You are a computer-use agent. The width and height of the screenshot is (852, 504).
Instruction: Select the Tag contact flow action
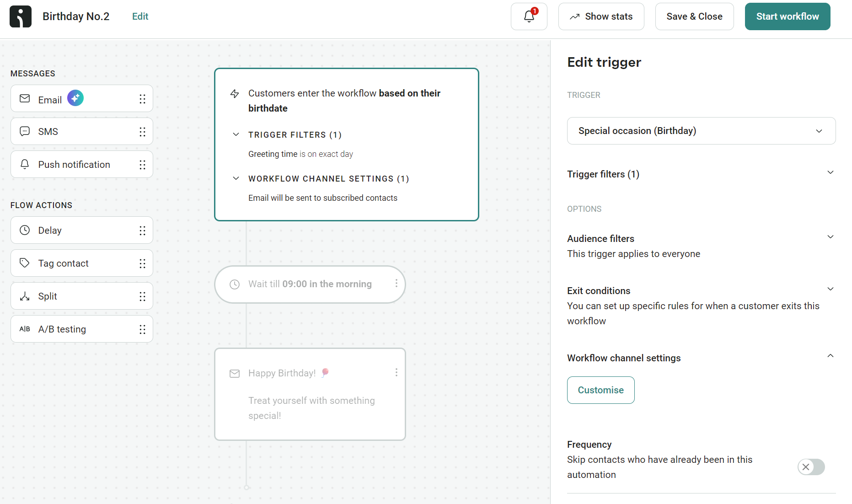[82, 263]
